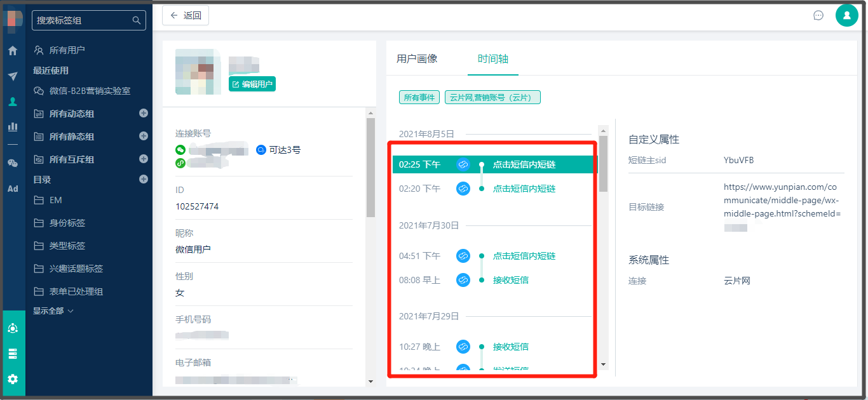Switch to the 时间轴 tab
Screen dimensions: 868x400
pyautogui.click(x=493, y=59)
